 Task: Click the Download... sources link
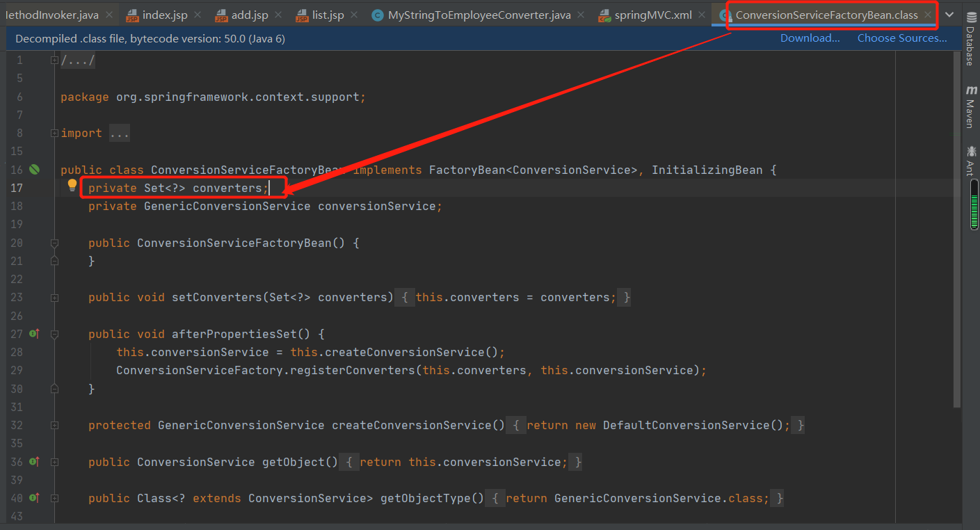[810, 38]
